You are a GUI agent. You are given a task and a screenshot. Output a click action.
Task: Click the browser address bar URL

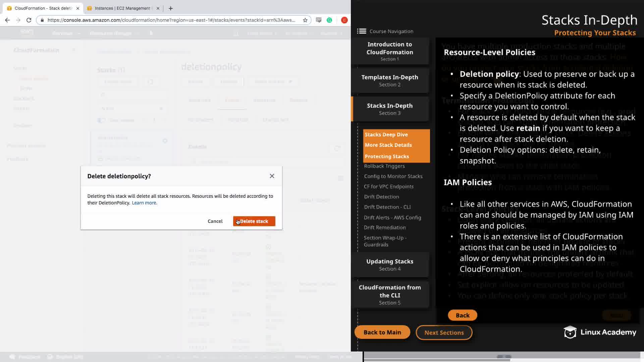click(x=171, y=20)
